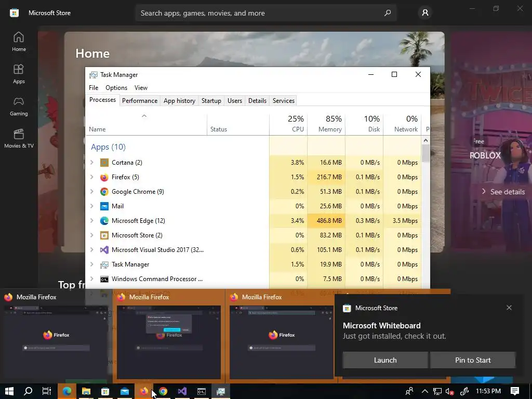This screenshot has height=399, width=532.
Task: Switch to the Details tab
Action: (x=257, y=101)
